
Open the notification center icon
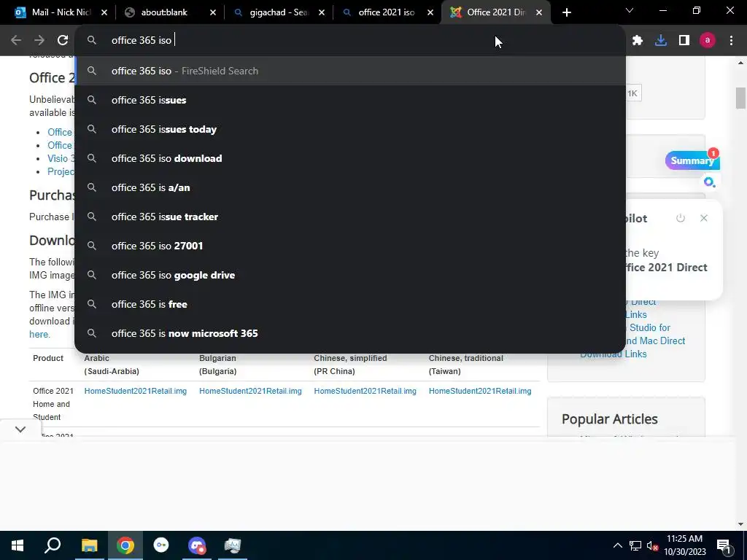pos(724,546)
